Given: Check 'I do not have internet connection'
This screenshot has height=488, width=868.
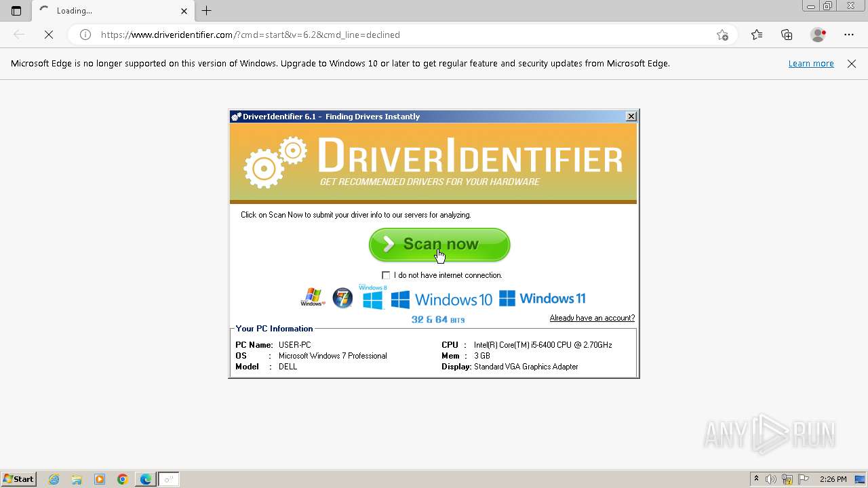Looking at the screenshot, I should (386, 275).
